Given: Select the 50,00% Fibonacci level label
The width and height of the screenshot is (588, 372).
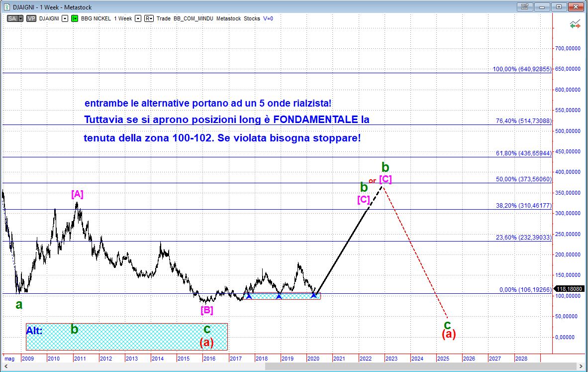Looking at the screenshot, I should click(522, 179).
